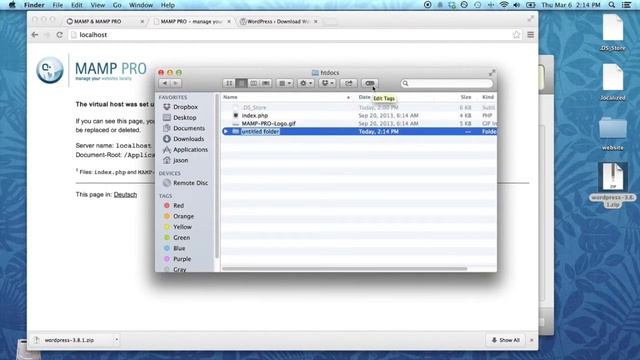
Task: Switch Finder to Cover Flow view
Action: (x=266, y=83)
